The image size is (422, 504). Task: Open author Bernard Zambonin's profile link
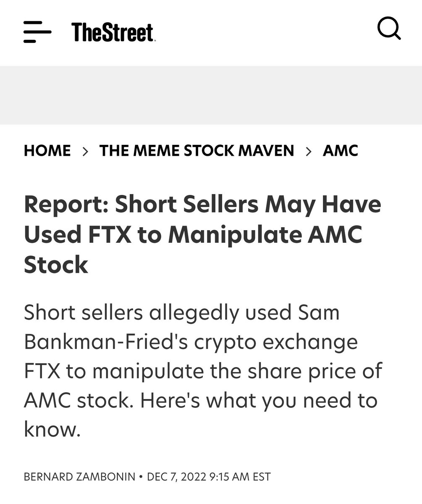79,477
